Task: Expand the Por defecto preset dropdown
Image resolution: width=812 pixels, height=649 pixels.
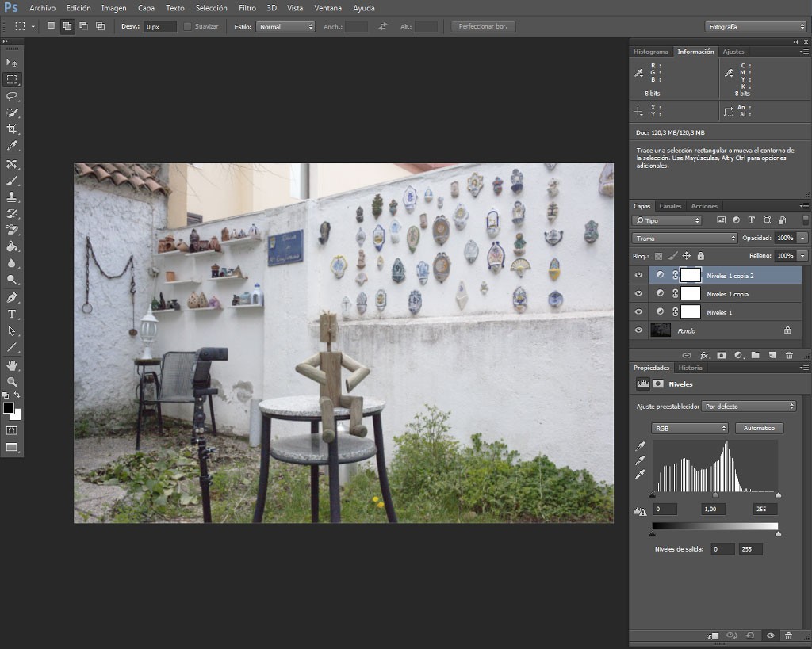Action: pos(749,407)
